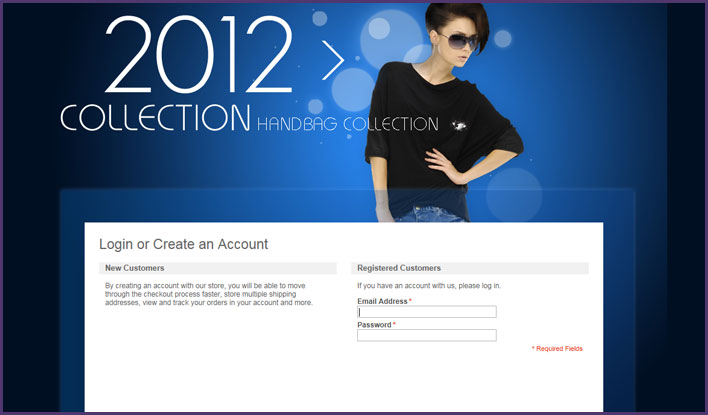The image size is (708, 415).
Task: Click the red asterisk after Email Address
Action: point(410,301)
